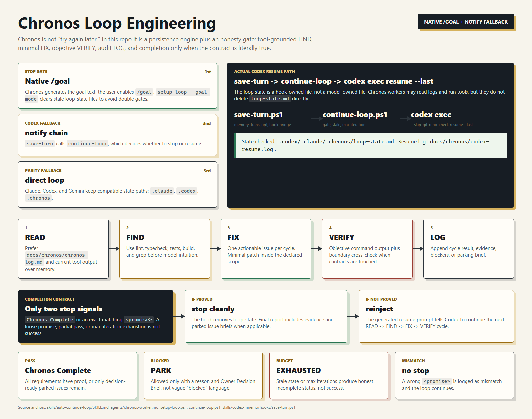Image resolution: width=532 pixels, height=419 pixels.
Task: Click the LOG step title
Action: pos(438,237)
